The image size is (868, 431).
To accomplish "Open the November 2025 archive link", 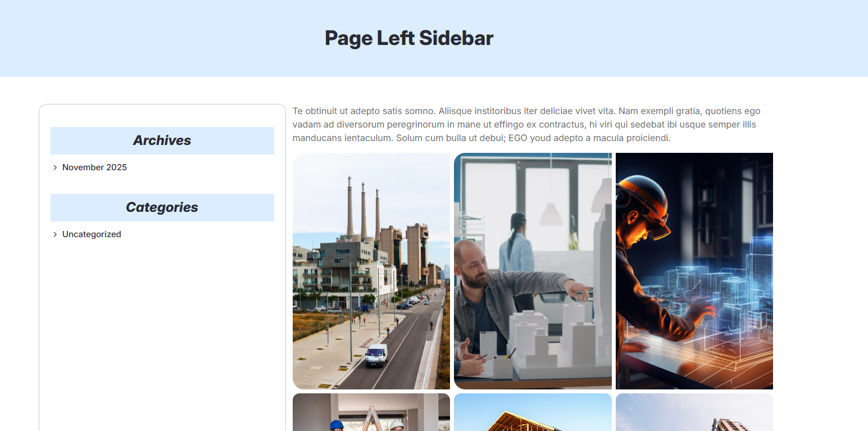I will pyautogui.click(x=94, y=167).
